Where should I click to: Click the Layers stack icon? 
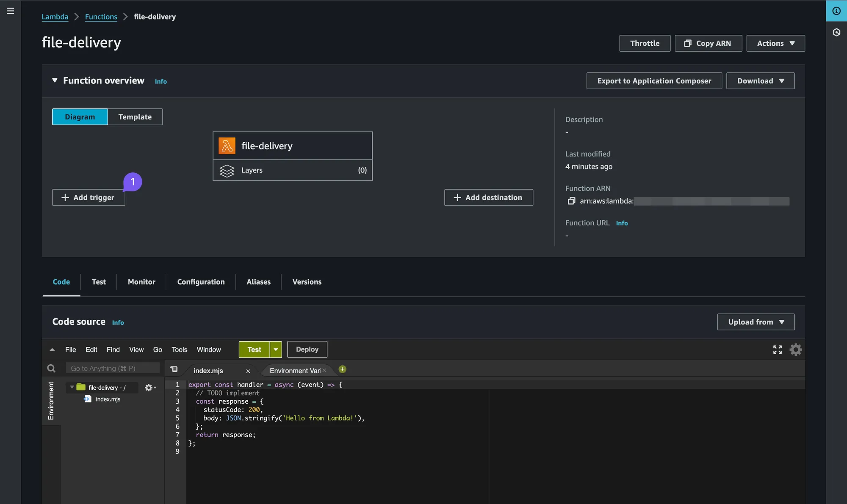tap(227, 170)
